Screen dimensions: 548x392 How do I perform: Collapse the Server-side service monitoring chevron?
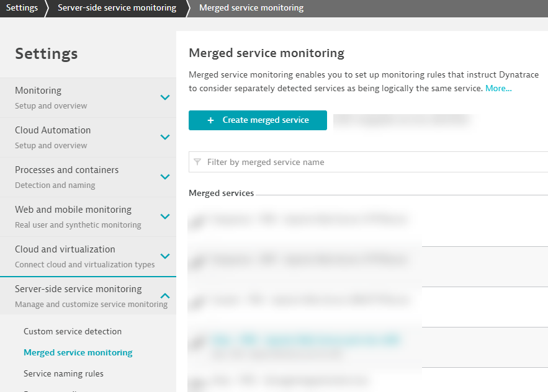tap(165, 296)
